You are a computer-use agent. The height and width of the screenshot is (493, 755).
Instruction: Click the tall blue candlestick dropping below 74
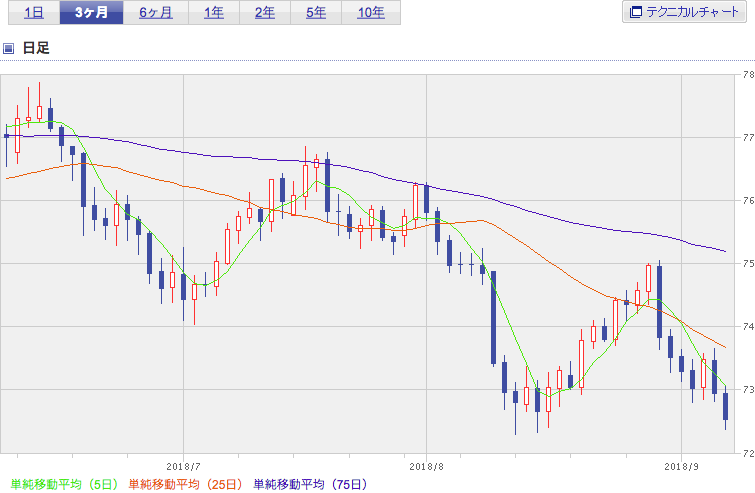(x=493, y=318)
